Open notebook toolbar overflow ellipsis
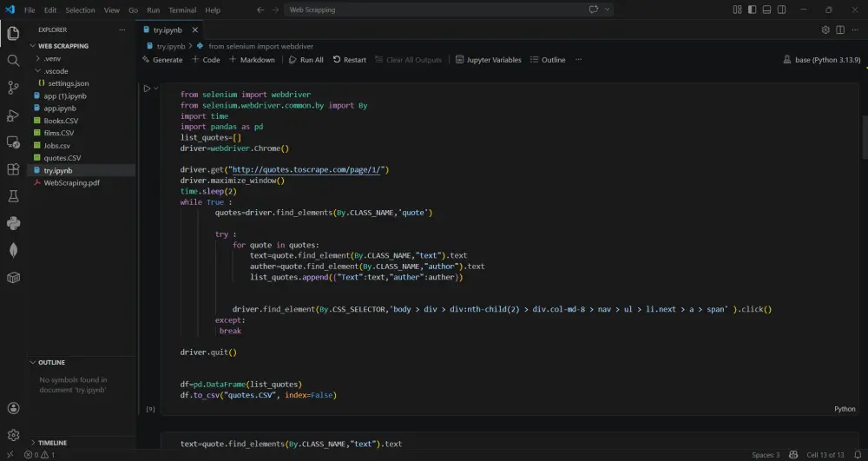Viewport: 868px width, 461px height. (578, 60)
